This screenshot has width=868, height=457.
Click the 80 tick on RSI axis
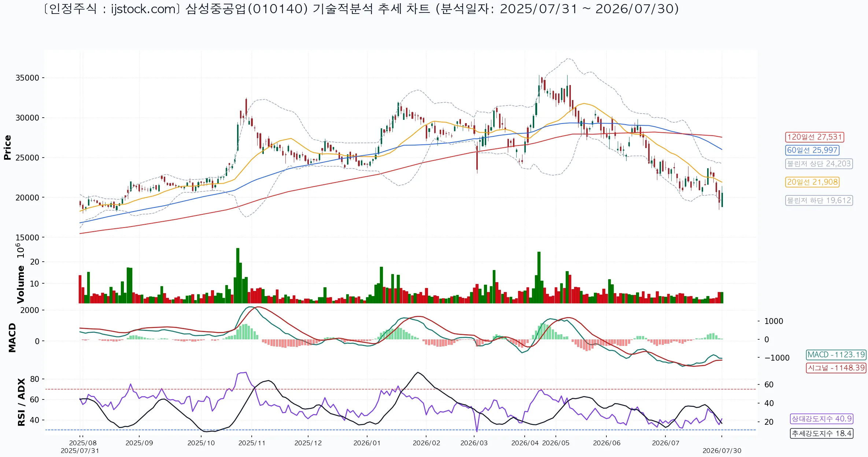pos(34,379)
